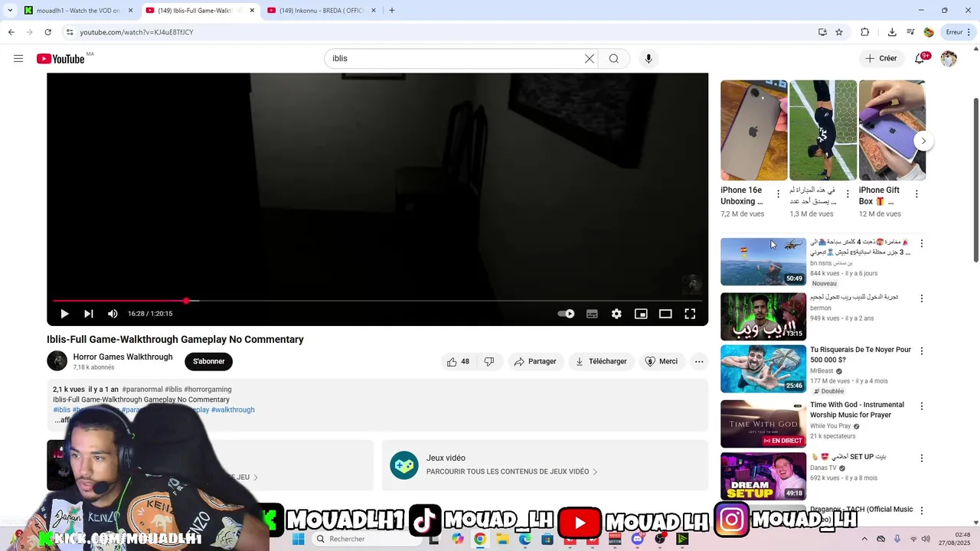The height and width of the screenshot is (551, 980).
Task: Switch to the miniplayer
Action: (641, 314)
